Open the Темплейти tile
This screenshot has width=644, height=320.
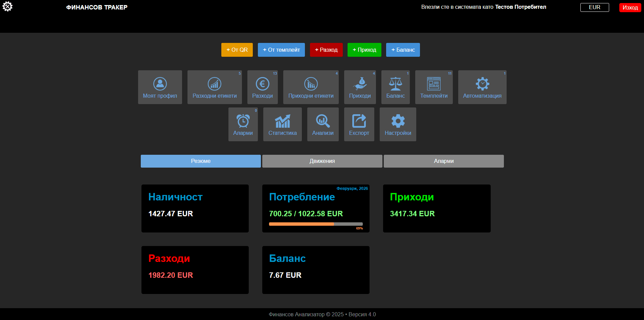point(434,87)
